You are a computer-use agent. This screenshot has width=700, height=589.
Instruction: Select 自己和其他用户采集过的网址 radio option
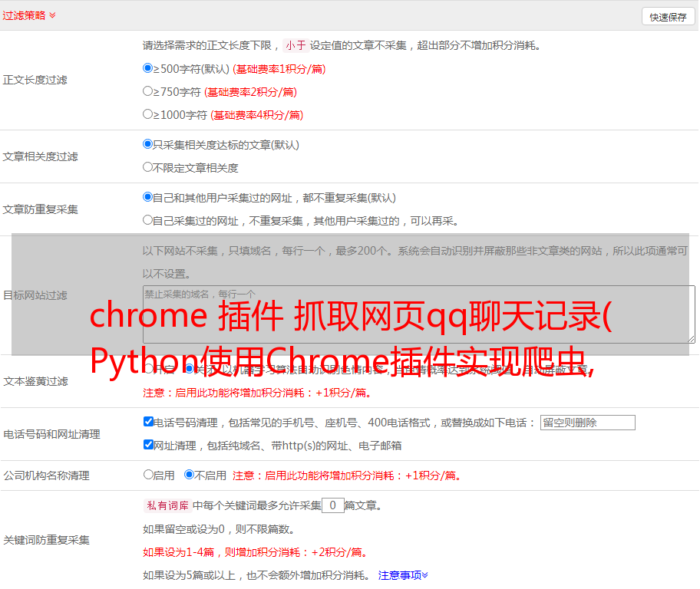tap(147, 197)
